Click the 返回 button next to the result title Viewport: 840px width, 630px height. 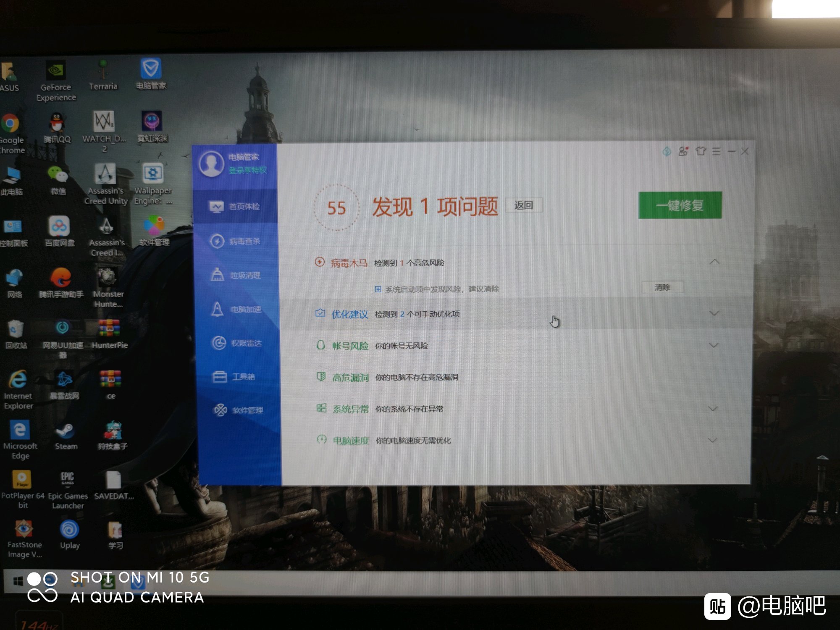[x=524, y=205]
